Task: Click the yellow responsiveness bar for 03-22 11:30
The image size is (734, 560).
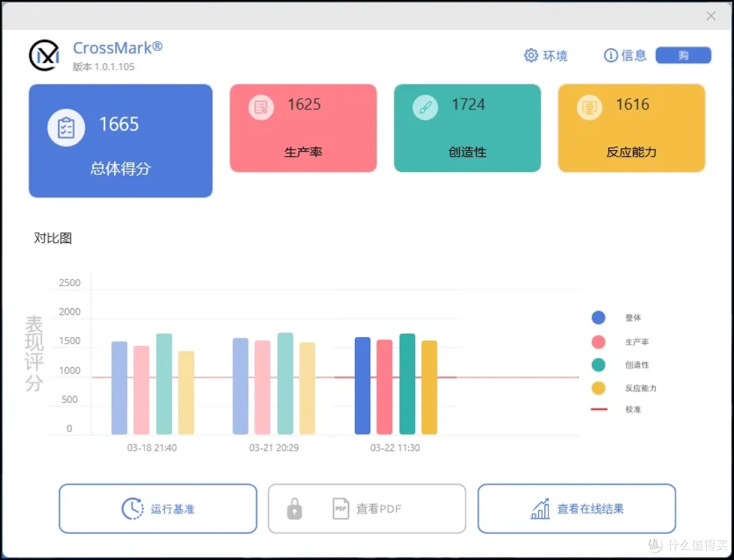Action: 430,387
